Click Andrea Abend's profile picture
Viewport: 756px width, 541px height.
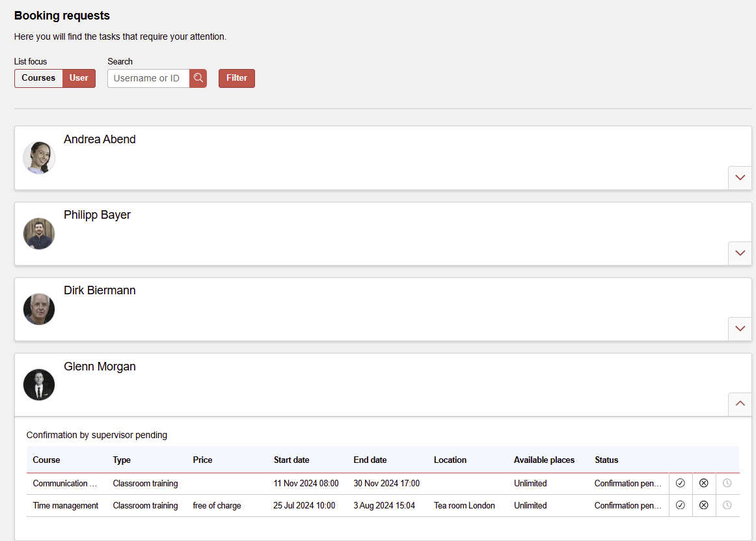(x=39, y=158)
